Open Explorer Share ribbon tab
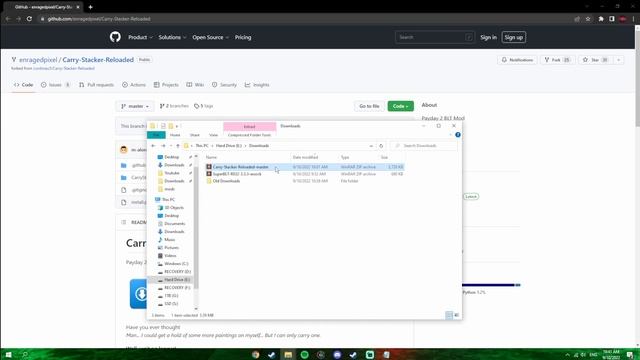The image size is (640, 360). pyautogui.click(x=195, y=135)
